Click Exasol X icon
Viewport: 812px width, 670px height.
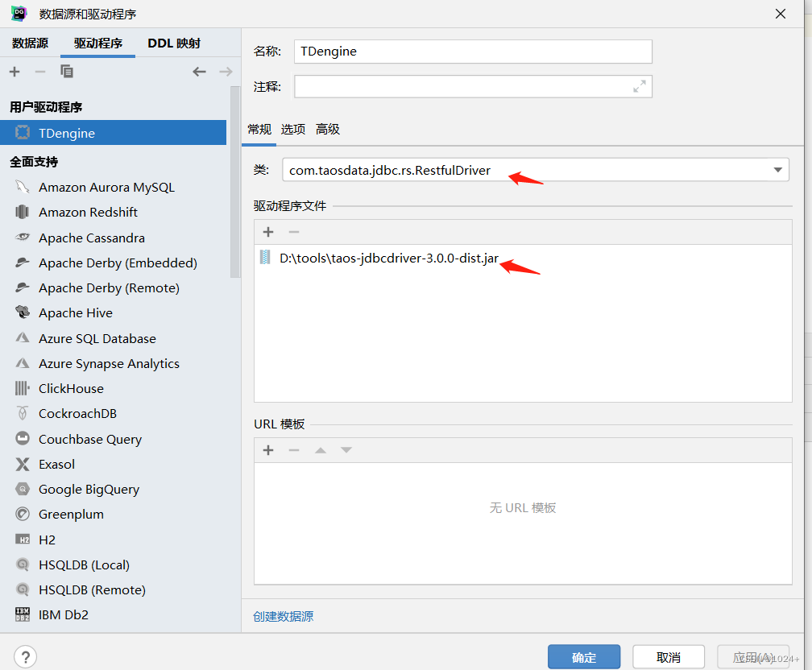(23, 464)
